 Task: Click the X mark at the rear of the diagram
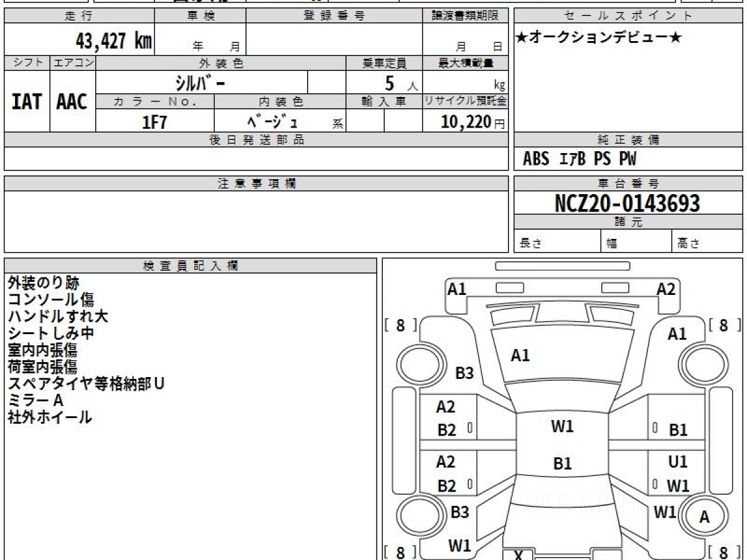518,554
